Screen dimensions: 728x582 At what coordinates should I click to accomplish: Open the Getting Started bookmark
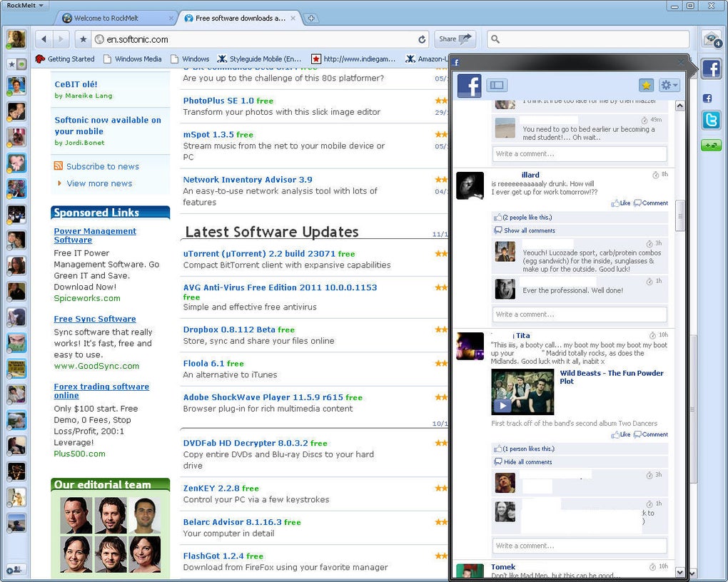coord(65,59)
